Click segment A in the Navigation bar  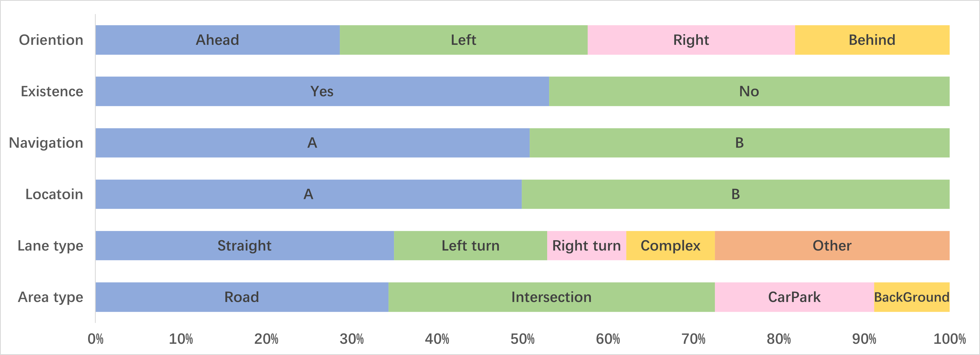(312, 143)
